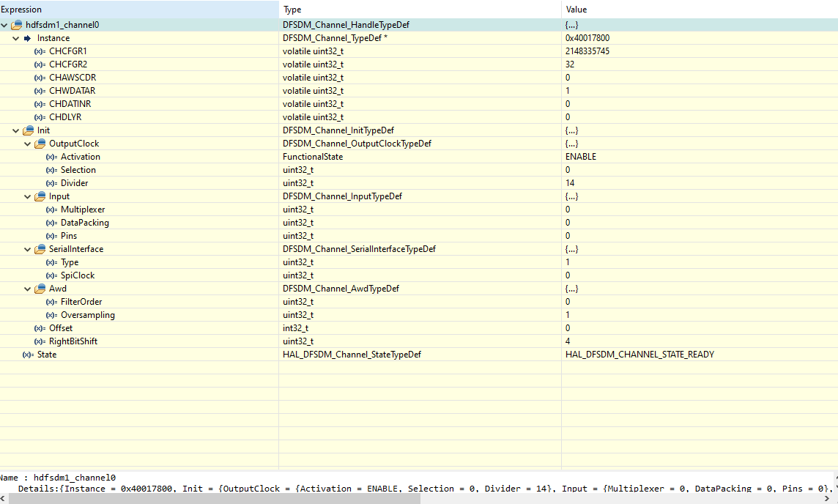The width and height of the screenshot is (838, 504).
Task: Collapse the hdfsdm1_channel0 tree node
Action: [4, 24]
